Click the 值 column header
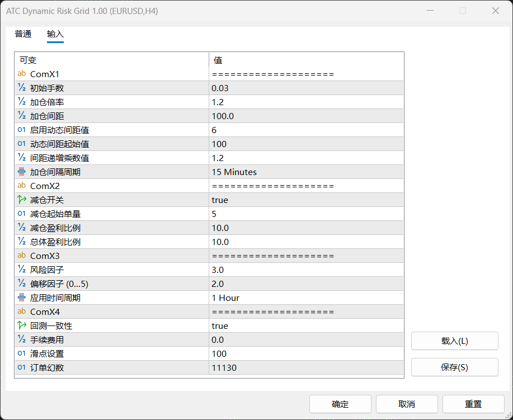 click(x=306, y=60)
